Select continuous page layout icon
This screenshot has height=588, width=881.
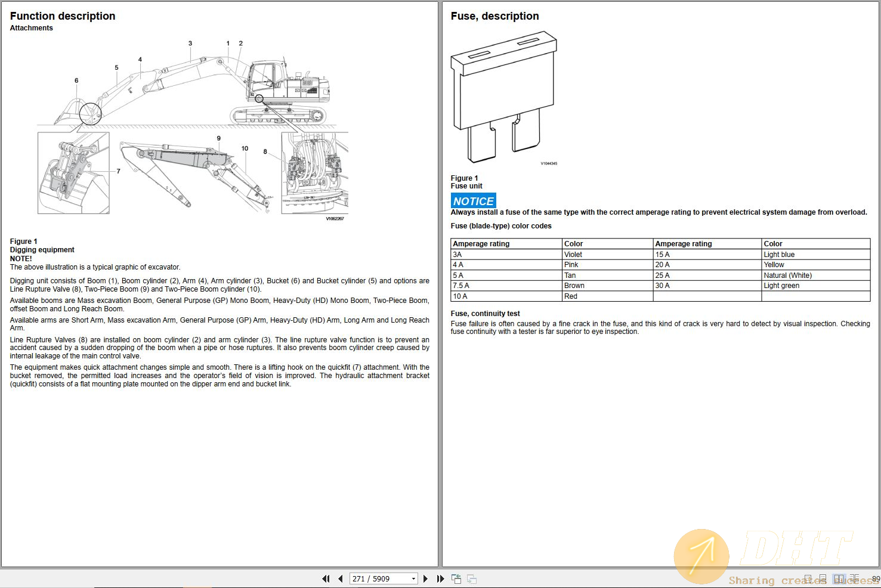coord(823,578)
